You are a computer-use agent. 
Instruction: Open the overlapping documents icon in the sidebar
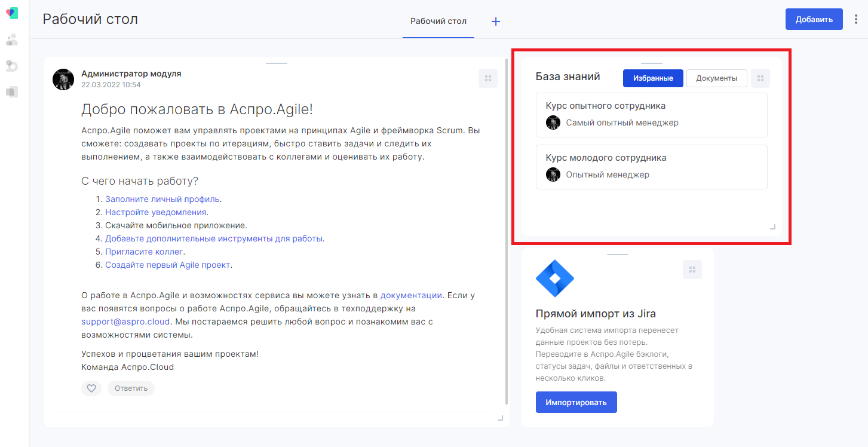click(12, 91)
